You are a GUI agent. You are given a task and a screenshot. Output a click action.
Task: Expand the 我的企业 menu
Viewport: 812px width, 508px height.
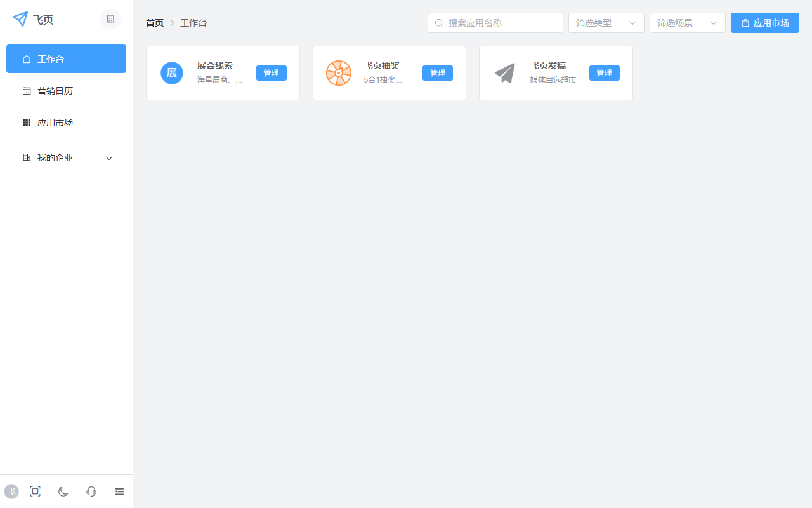click(x=67, y=157)
